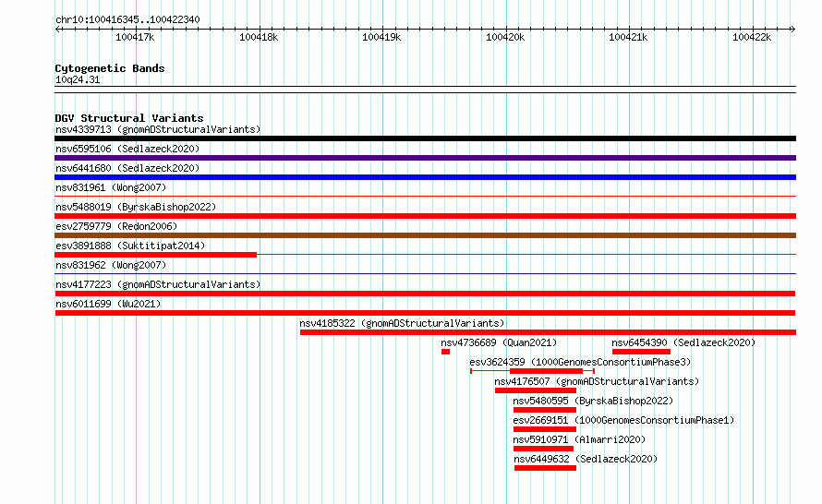Open nsv6595106 (Sedlazeck2020) label
This screenshot has width=822, height=504.
tap(127, 149)
